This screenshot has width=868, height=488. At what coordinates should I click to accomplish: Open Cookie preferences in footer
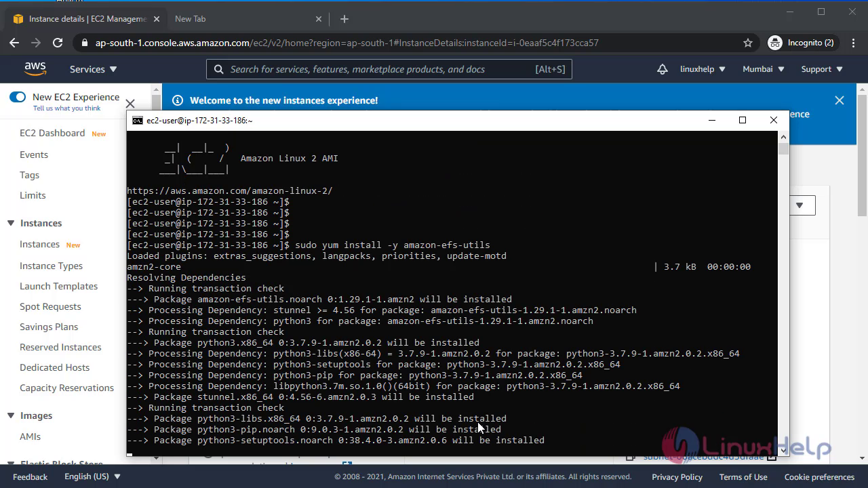tap(819, 476)
